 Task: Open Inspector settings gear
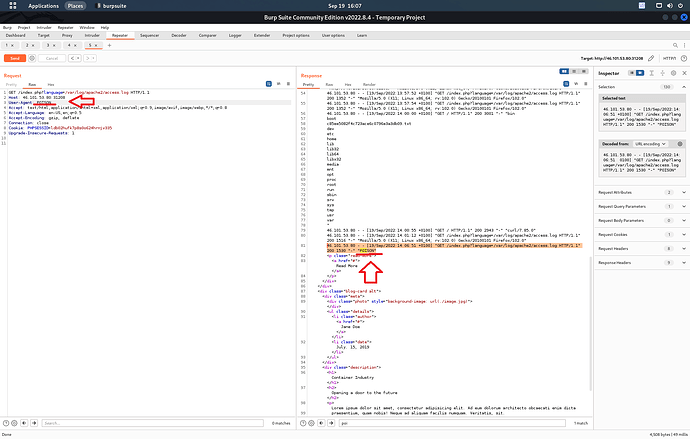(673, 73)
